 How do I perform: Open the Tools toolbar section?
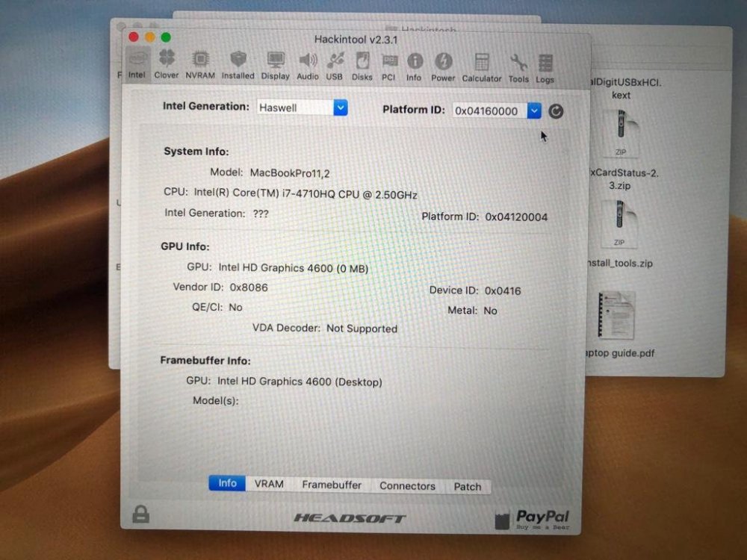[x=518, y=69]
